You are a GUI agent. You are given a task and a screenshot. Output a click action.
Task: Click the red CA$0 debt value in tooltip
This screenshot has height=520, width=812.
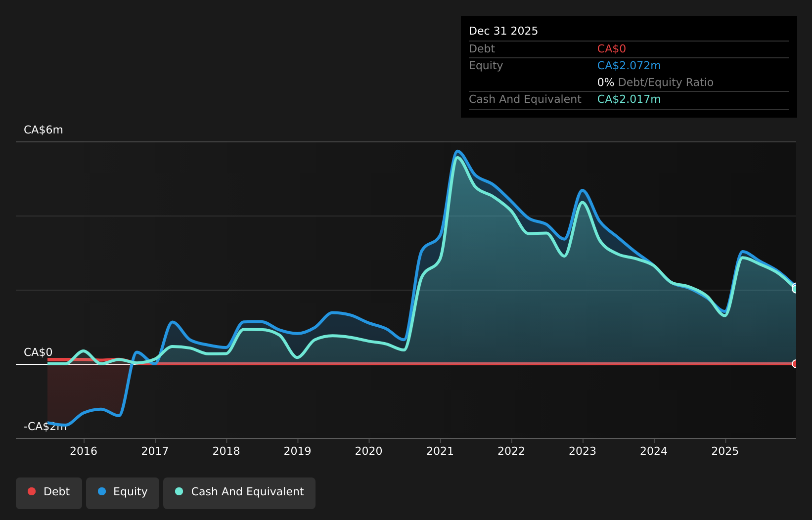pyautogui.click(x=612, y=49)
